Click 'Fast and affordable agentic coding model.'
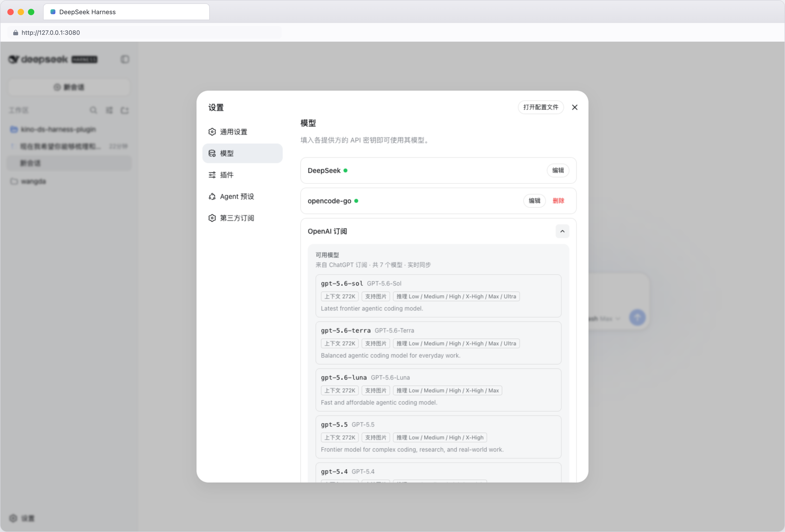 click(x=379, y=402)
